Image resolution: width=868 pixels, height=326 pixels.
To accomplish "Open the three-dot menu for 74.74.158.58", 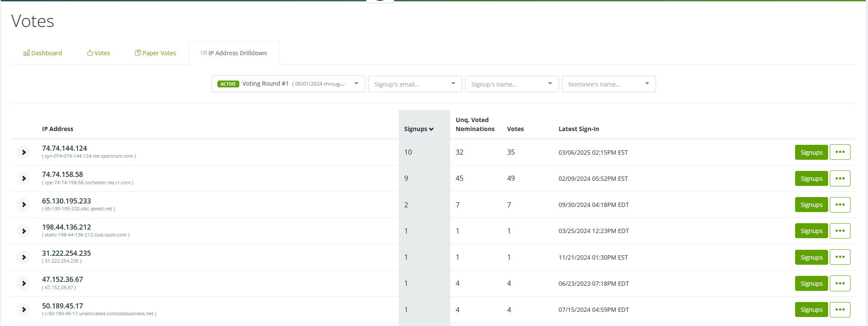I will (840, 179).
